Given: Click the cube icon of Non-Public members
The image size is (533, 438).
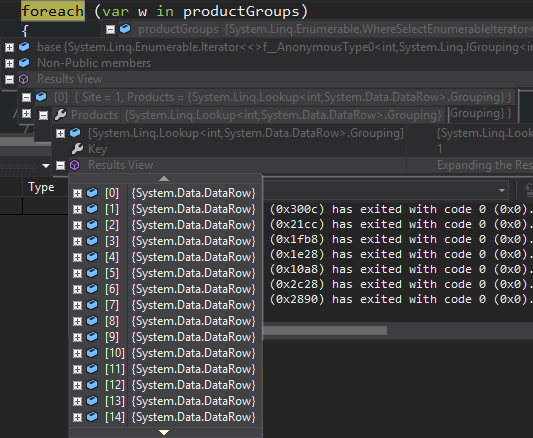Looking at the screenshot, I should pyautogui.click(x=24, y=63).
